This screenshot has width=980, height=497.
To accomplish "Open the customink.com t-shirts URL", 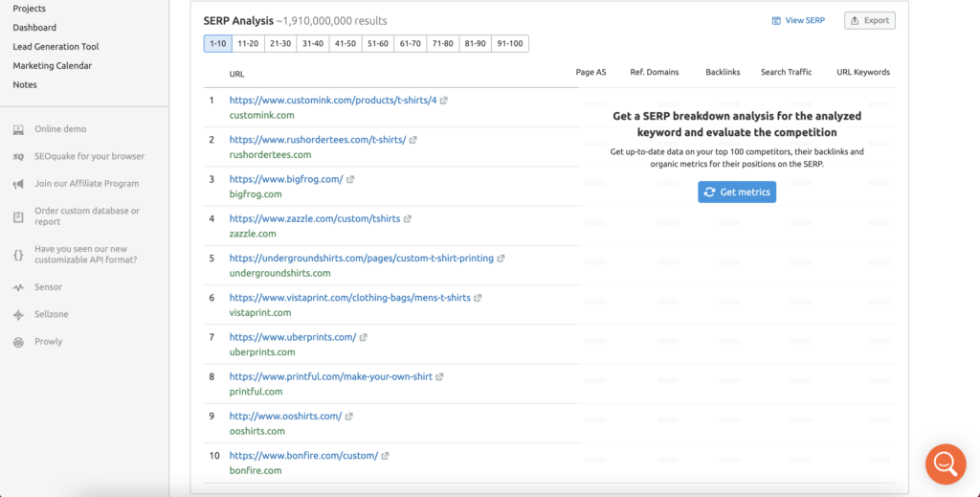I will [x=333, y=100].
